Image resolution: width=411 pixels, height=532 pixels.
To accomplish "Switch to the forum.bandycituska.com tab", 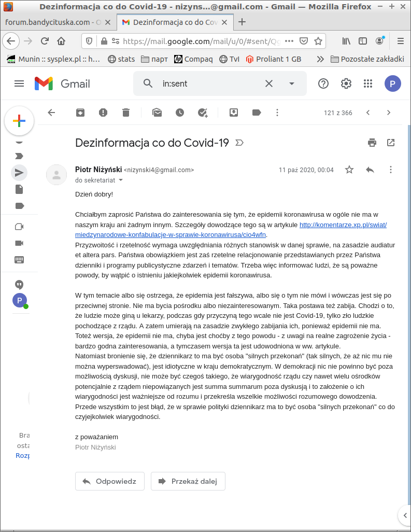I will (52, 22).
